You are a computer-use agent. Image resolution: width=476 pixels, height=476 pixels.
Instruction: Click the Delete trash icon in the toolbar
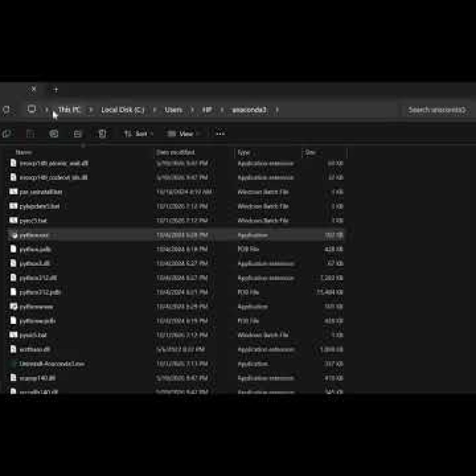click(x=102, y=133)
